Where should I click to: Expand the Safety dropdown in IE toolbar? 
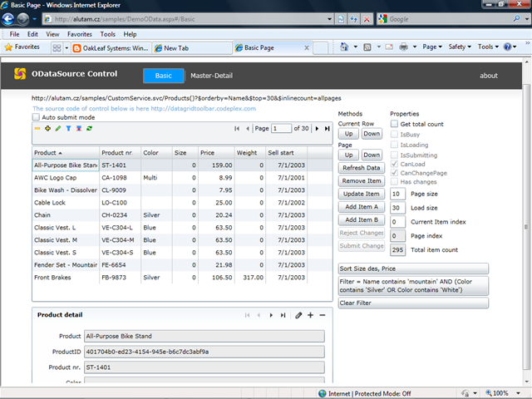(x=460, y=47)
